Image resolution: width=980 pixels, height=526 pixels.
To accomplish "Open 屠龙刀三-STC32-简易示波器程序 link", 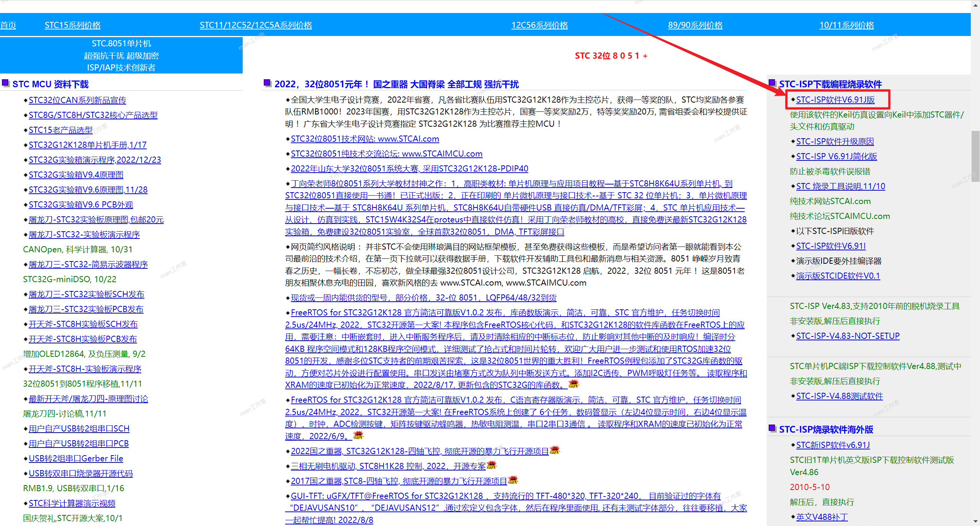I will [x=88, y=265].
